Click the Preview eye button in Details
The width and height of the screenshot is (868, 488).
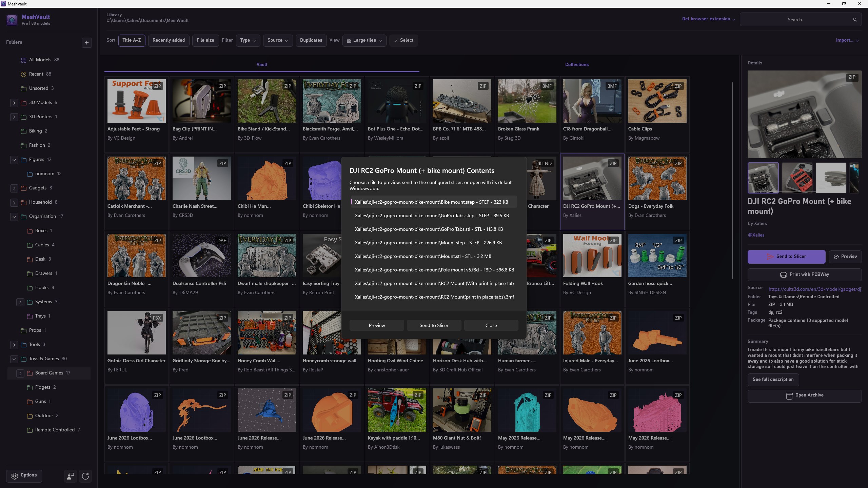[x=845, y=257]
